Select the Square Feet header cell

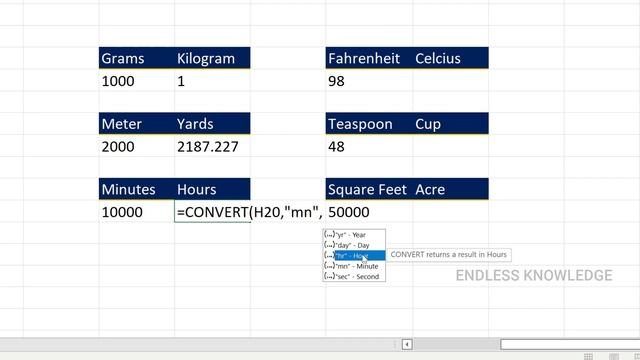369,189
